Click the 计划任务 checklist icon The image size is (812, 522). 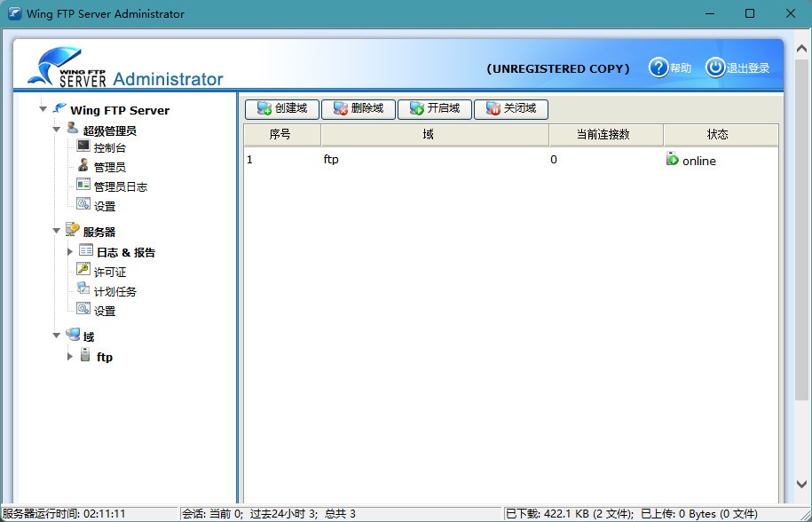pyautogui.click(x=83, y=289)
